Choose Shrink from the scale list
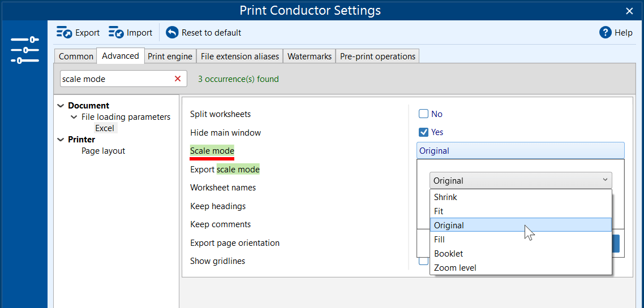 [445, 197]
